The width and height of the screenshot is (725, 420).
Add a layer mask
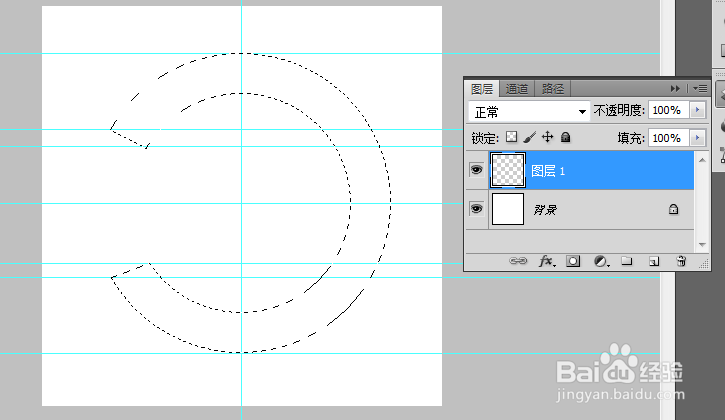pos(573,261)
